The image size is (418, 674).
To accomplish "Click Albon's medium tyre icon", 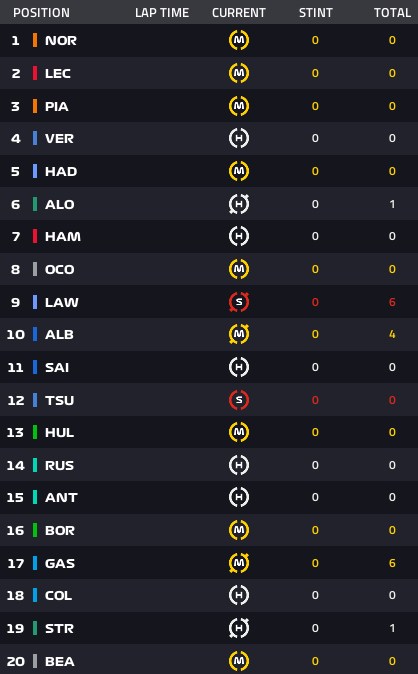I will click(x=239, y=334).
